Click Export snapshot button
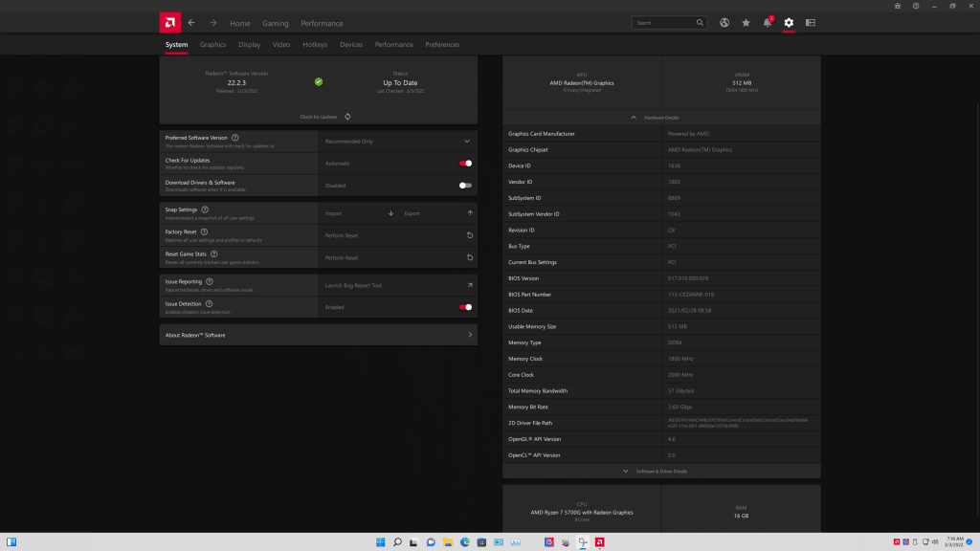The width and height of the screenshot is (980, 551). click(438, 213)
